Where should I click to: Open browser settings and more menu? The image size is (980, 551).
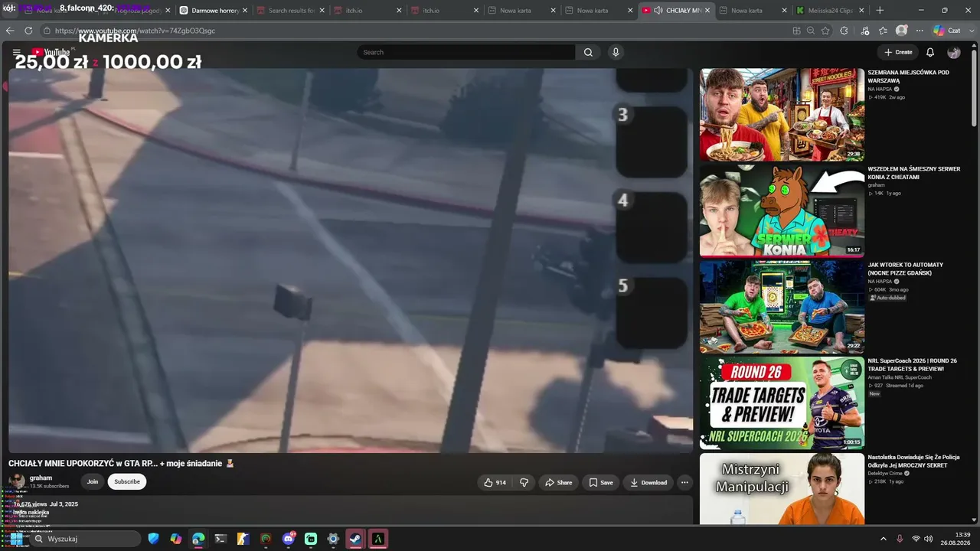click(x=920, y=31)
